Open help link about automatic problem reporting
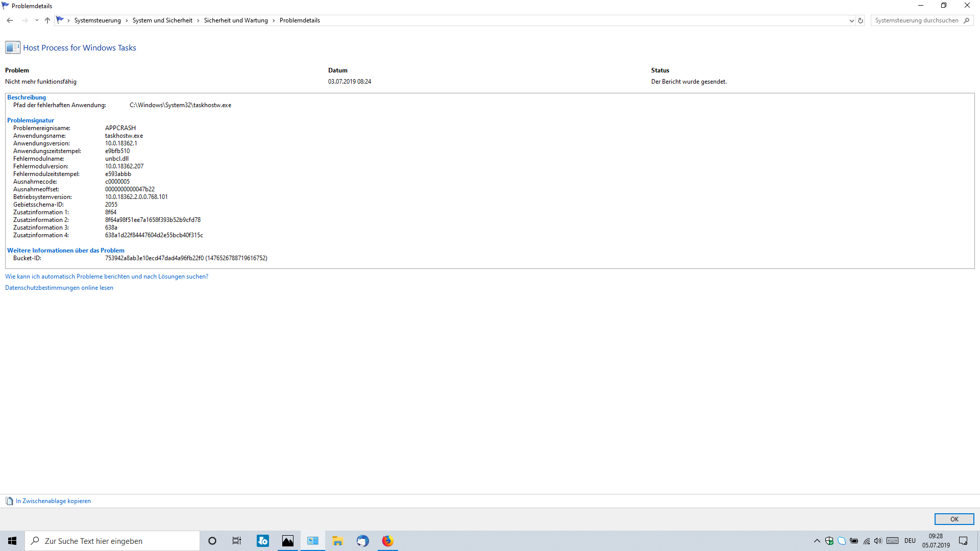This screenshot has width=980, height=551. tap(107, 277)
